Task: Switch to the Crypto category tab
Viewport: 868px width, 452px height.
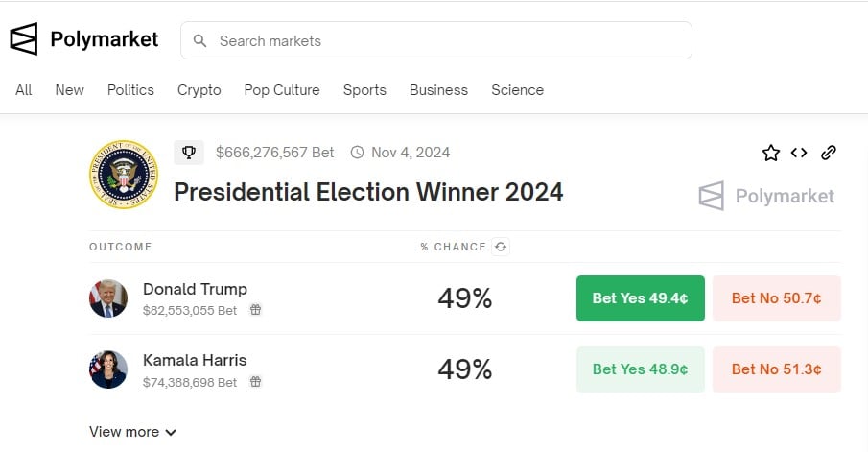Action: [x=199, y=90]
